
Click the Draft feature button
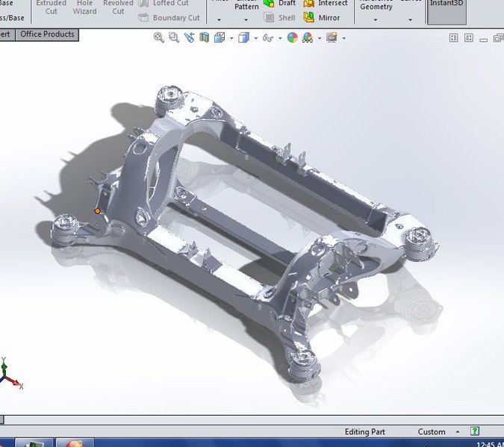(x=280, y=4)
